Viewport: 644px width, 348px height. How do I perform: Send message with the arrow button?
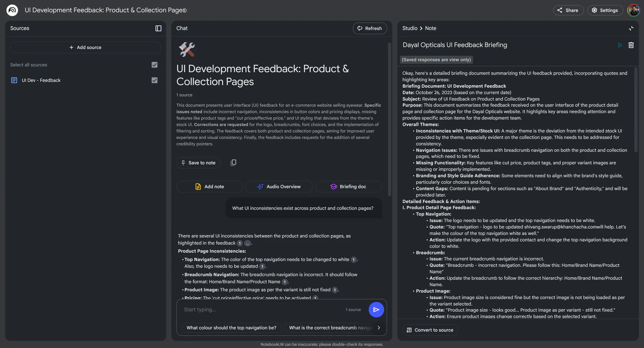pyautogui.click(x=376, y=310)
